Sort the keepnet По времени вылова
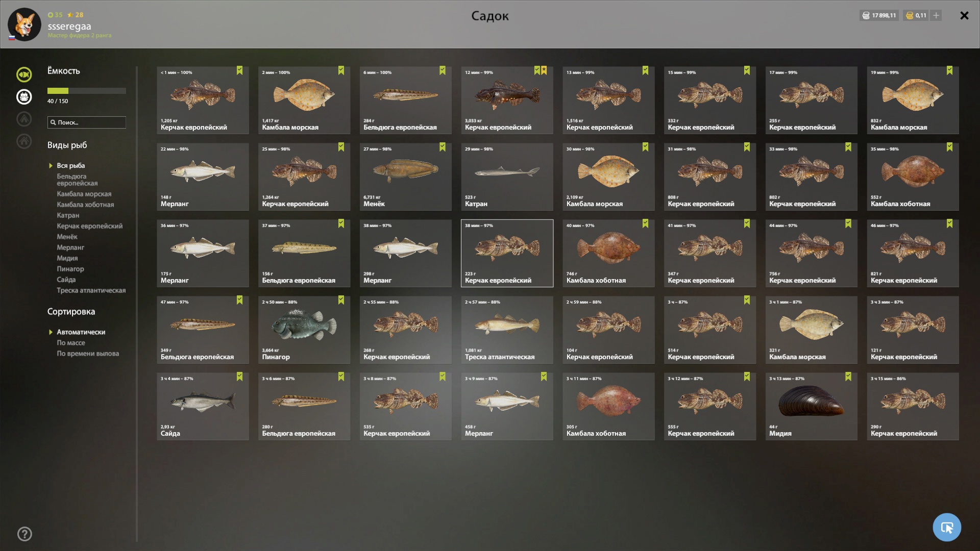Image resolution: width=980 pixels, height=551 pixels. (88, 354)
